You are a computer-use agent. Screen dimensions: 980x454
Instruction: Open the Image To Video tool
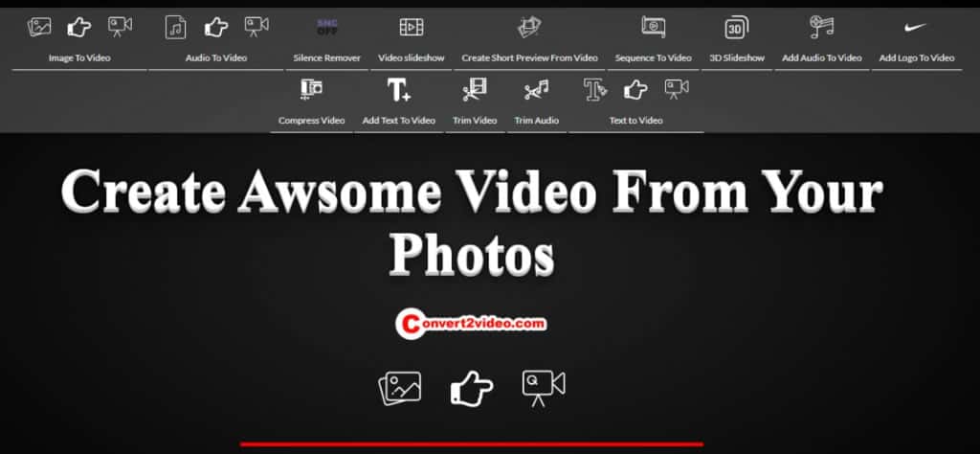pos(79,58)
